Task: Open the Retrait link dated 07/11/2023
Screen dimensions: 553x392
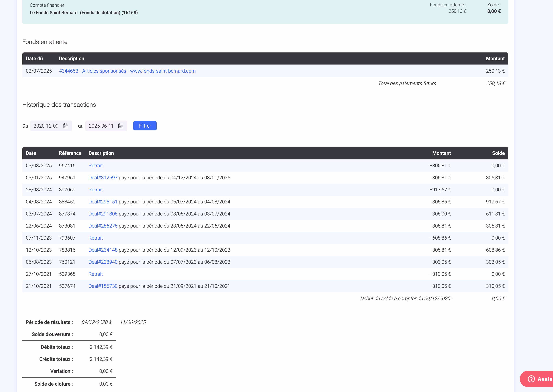Action: click(x=95, y=238)
